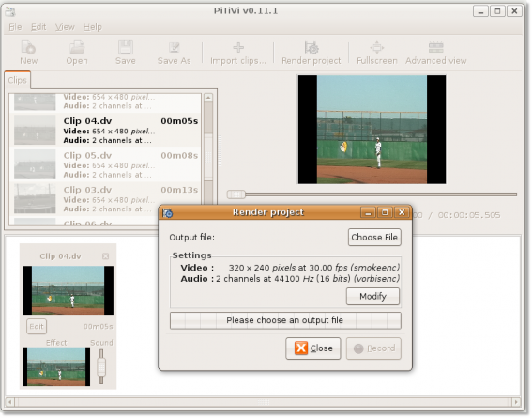Click the main video preview viewer
This screenshot has height=418, width=532.
click(372, 130)
